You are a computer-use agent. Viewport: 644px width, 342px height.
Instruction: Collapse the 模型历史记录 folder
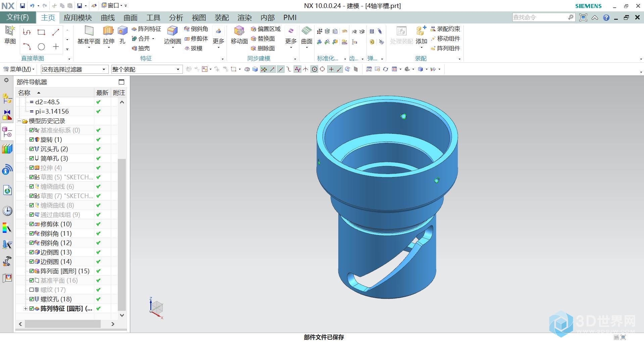(19, 121)
